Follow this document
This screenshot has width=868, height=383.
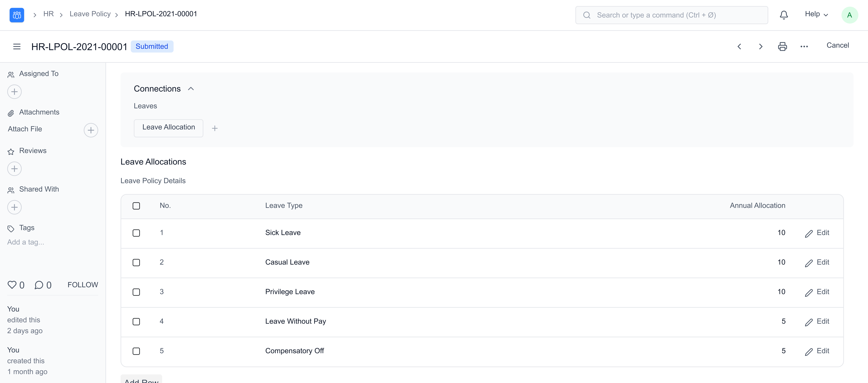(x=83, y=285)
